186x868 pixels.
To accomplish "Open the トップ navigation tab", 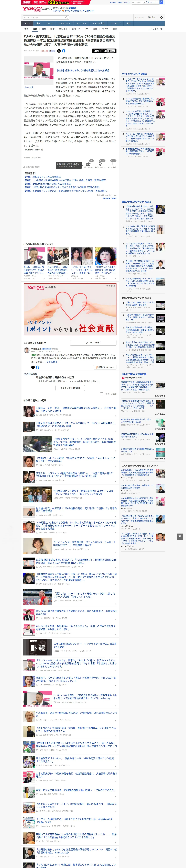I will (x=27, y=24).
